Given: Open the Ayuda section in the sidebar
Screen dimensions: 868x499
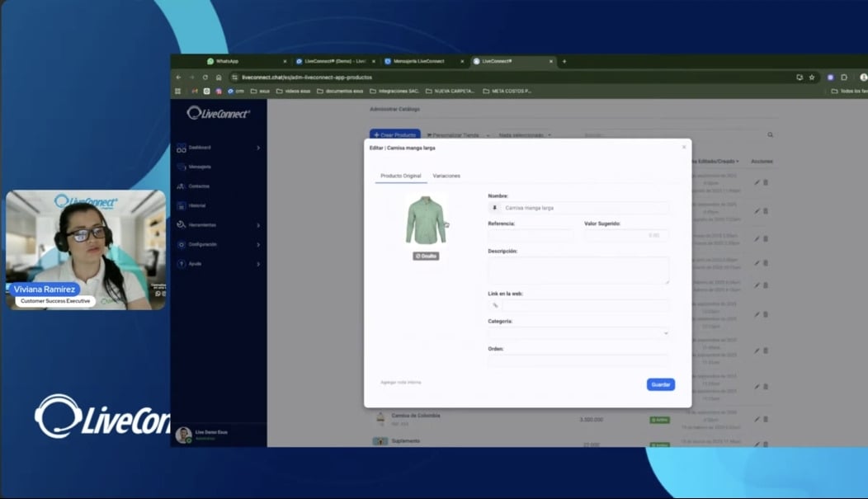Looking at the screenshot, I should tap(196, 262).
